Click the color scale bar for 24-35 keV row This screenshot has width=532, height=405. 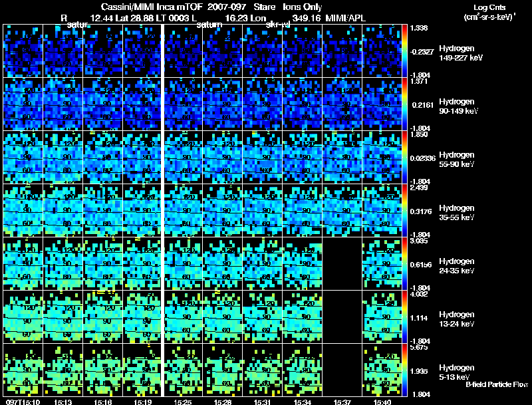coord(404,264)
